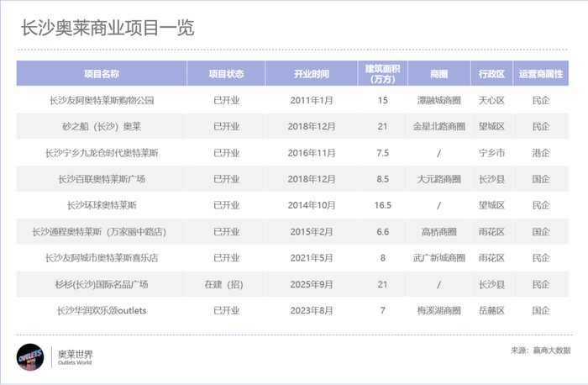Click 长沙县 in the 杉杉国际名品广场 row

pyautogui.click(x=491, y=284)
